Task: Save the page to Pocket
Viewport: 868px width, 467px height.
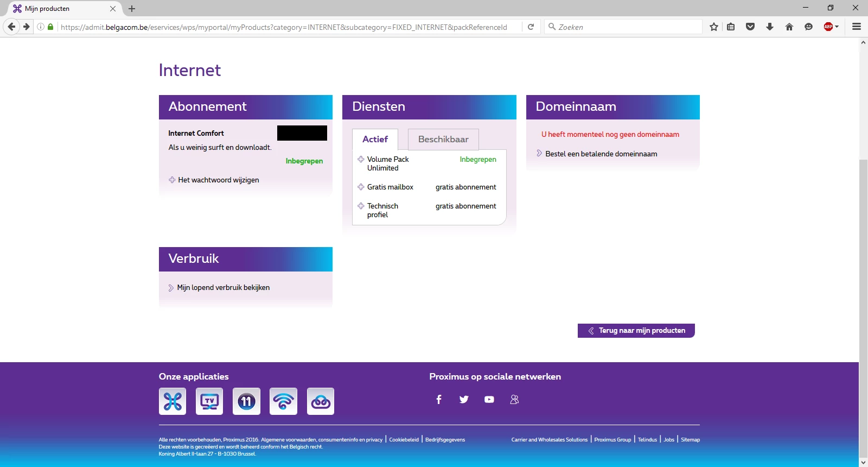Action: 750,27
